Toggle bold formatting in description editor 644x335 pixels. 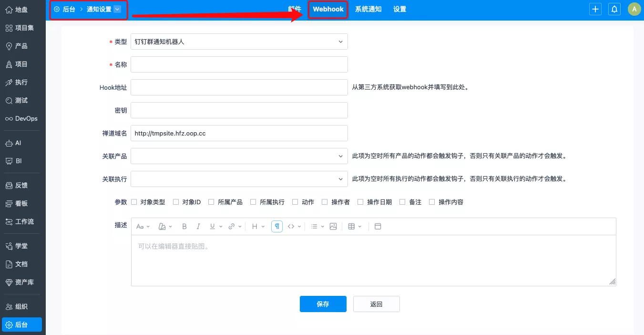tap(184, 227)
